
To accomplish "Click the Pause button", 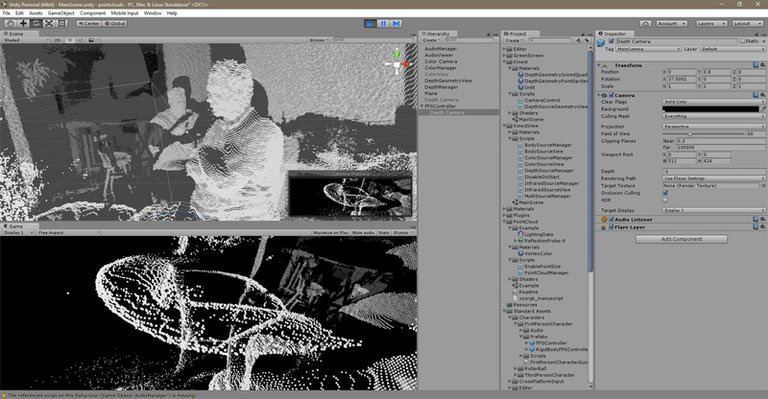I will point(384,23).
